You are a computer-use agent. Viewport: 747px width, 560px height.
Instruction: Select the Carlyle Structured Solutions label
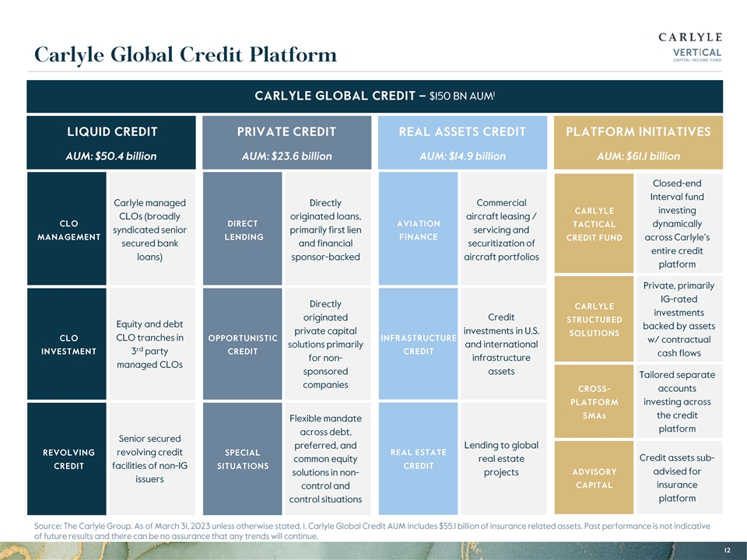594,319
